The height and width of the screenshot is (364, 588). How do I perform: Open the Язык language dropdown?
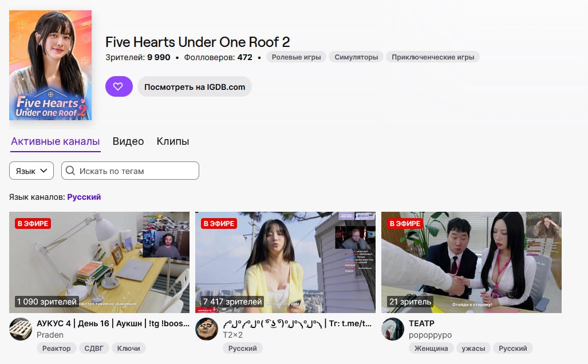31,171
